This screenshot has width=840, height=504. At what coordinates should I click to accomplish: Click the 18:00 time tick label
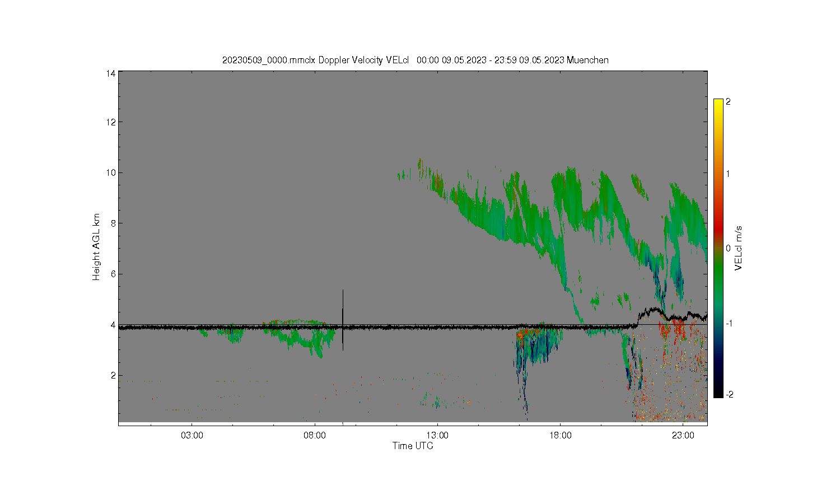(x=560, y=435)
